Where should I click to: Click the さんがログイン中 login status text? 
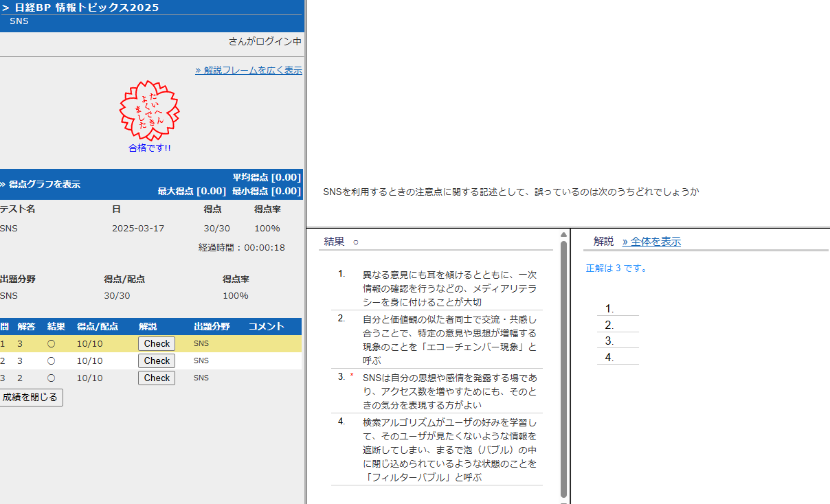(265, 42)
